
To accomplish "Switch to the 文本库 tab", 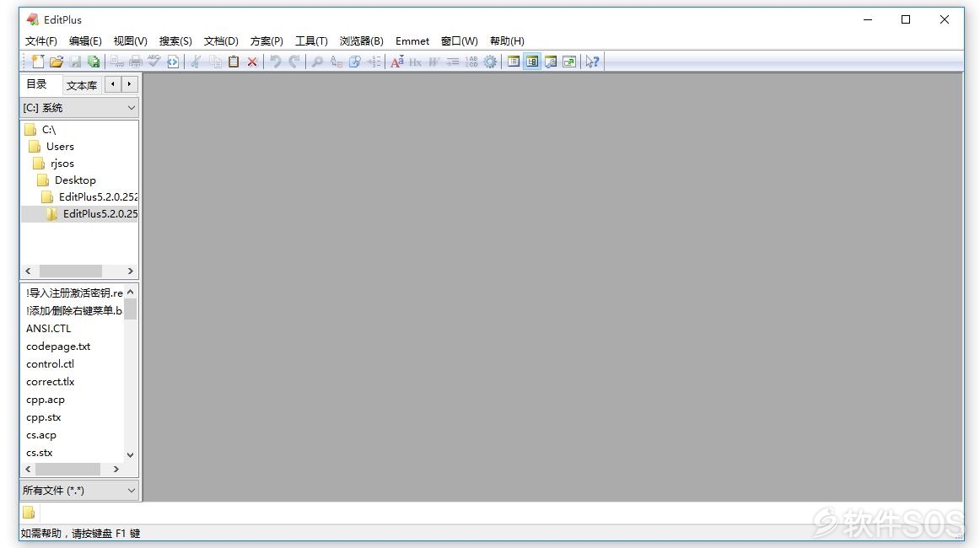I will pos(82,86).
